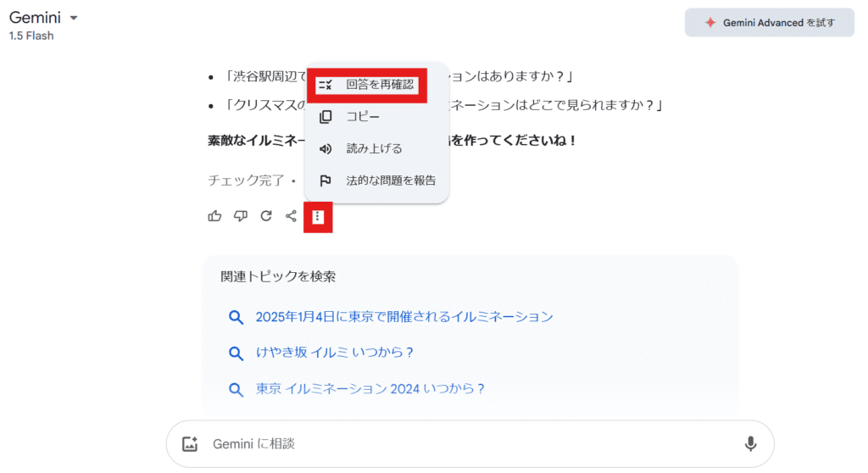Choose 読み上げる in the menu
868x473 pixels.
coord(374,148)
